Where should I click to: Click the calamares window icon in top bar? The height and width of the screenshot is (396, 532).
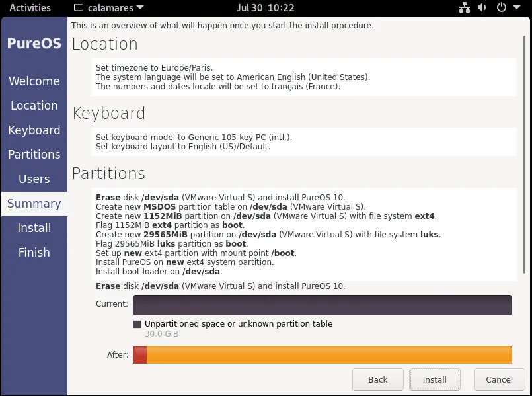tap(79, 8)
